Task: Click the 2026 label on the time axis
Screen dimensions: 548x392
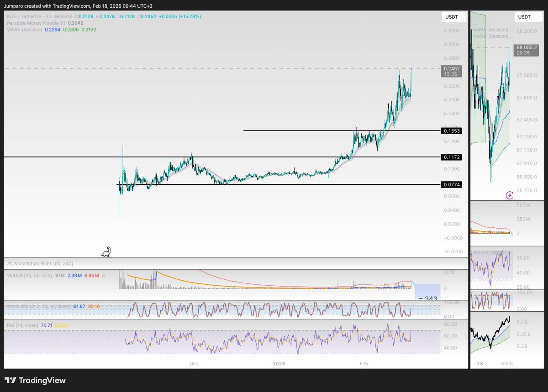Action: [x=279, y=364]
